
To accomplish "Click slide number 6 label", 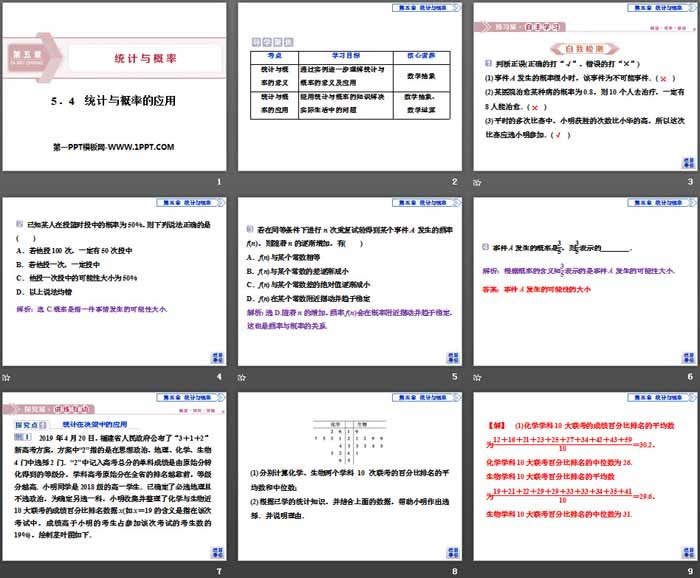I will [x=690, y=377].
